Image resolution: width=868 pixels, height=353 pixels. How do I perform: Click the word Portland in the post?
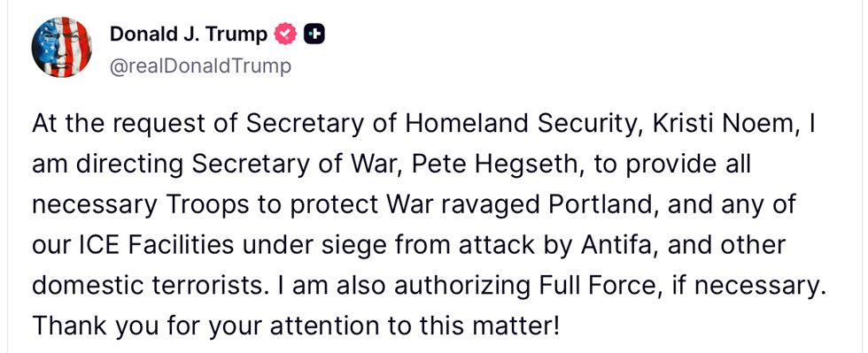pyautogui.click(x=602, y=205)
